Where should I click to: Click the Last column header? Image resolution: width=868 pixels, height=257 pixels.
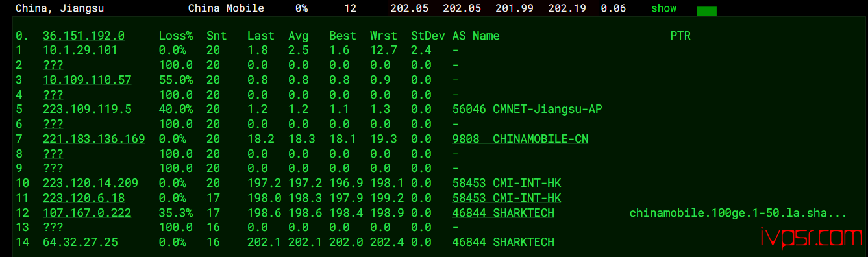pyautogui.click(x=261, y=36)
